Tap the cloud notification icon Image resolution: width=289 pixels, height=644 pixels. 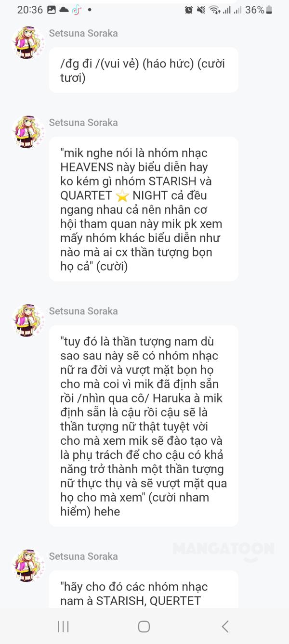click(x=64, y=10)
